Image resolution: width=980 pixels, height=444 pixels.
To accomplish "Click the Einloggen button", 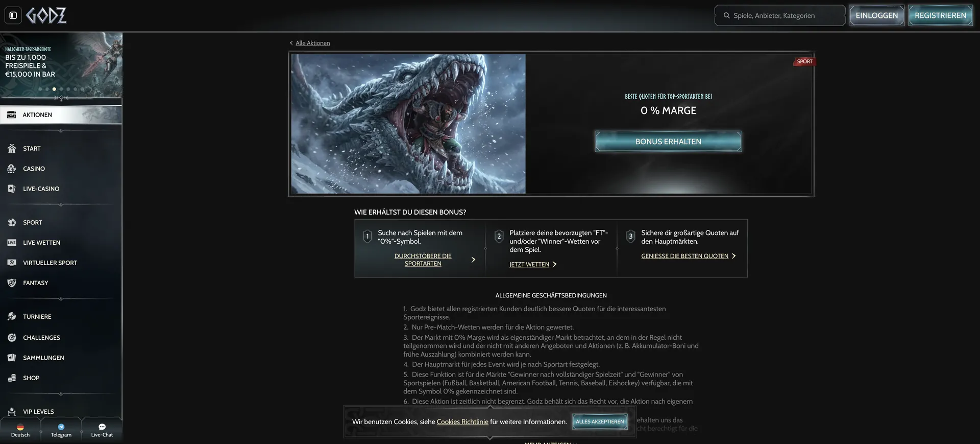I will tap(876, 15).
